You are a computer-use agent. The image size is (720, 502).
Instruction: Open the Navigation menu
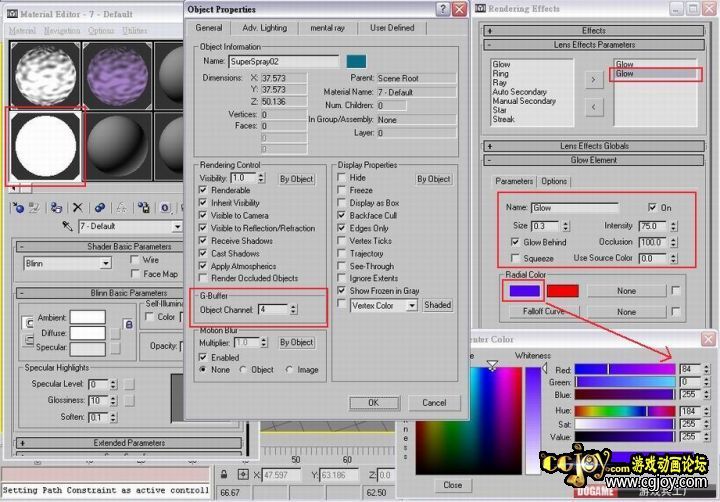click(62, 31)
